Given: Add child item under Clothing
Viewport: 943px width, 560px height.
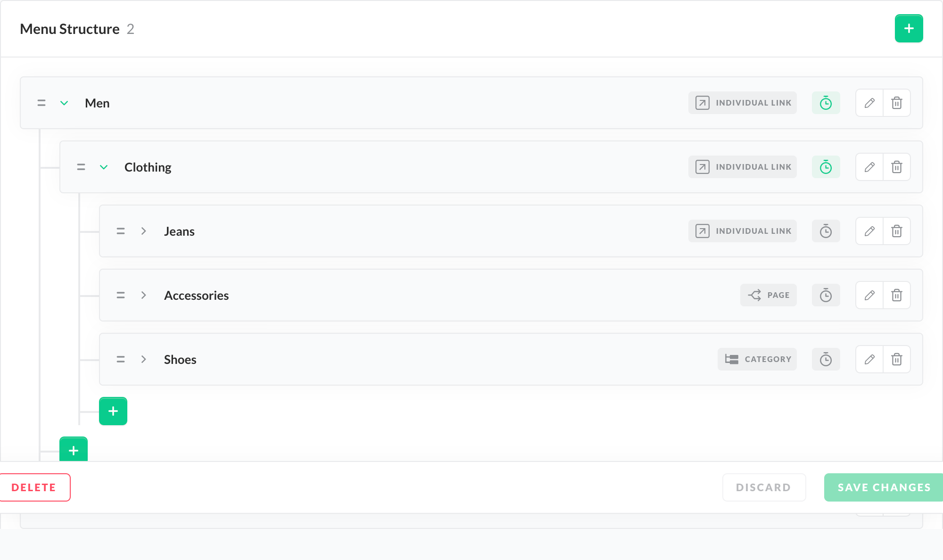Looking at the screenshot, I should pos(113,411).
